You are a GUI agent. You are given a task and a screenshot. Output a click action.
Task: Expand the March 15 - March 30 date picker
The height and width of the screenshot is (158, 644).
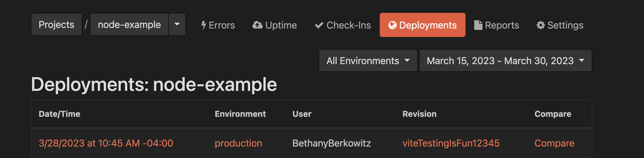[505, 60]
